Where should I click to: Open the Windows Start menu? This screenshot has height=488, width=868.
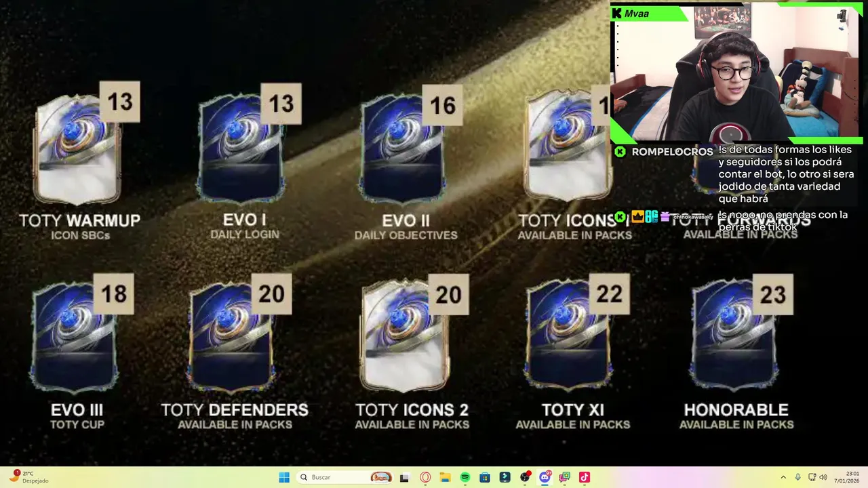point(284,477)
